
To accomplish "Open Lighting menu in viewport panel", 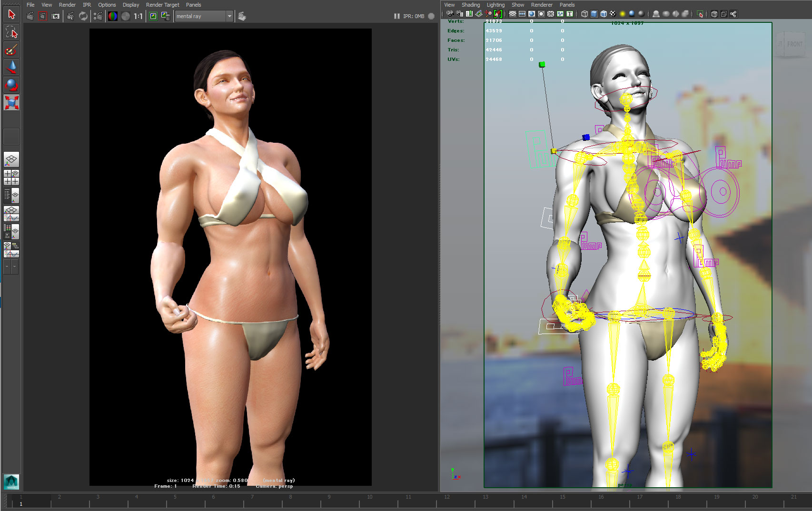I will tap(495, 5).
